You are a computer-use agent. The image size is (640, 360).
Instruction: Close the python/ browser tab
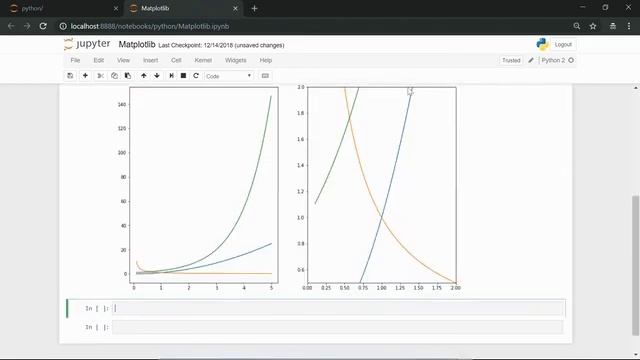[x=116, y=8]
